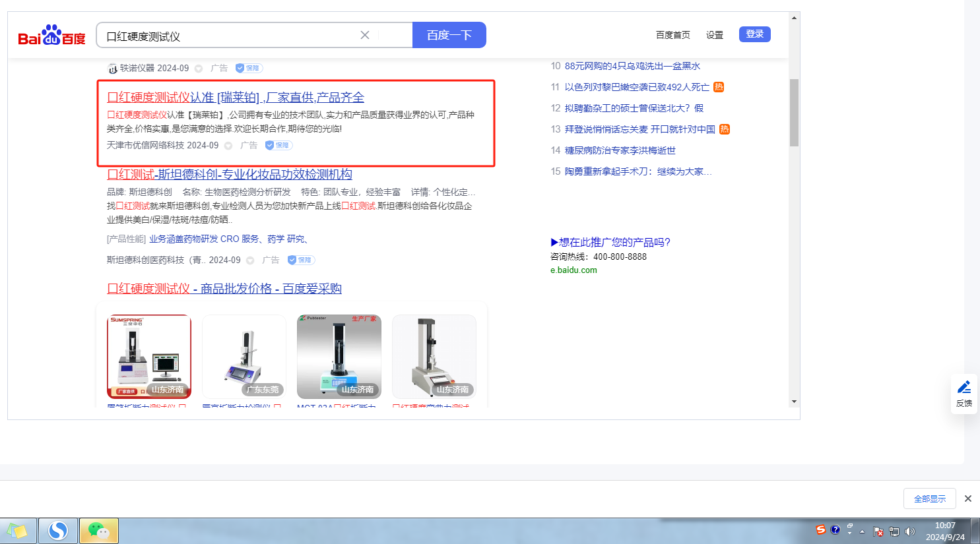This screenshot has height=544, width=980.
Task: Click the page vertical scrollbar thumb
Action: 794,113
